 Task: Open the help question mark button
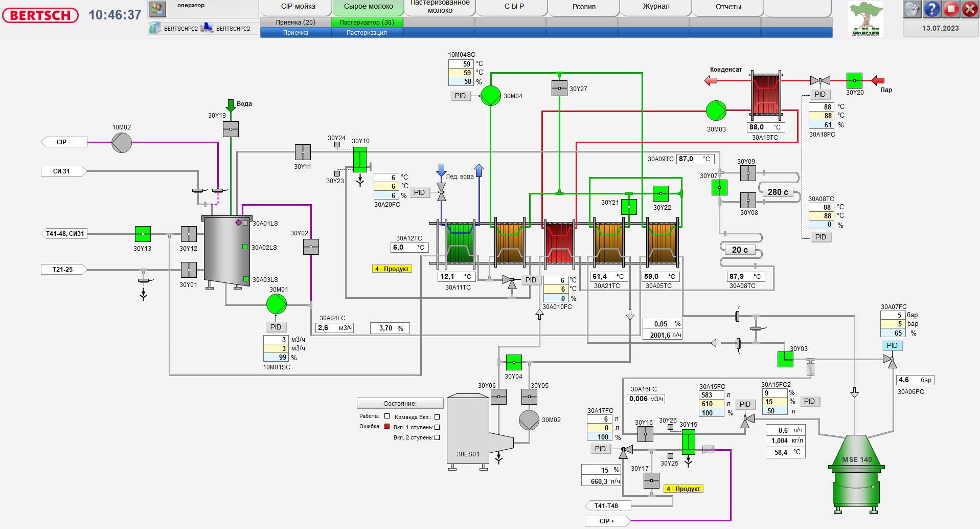click(x=931, y=9)
